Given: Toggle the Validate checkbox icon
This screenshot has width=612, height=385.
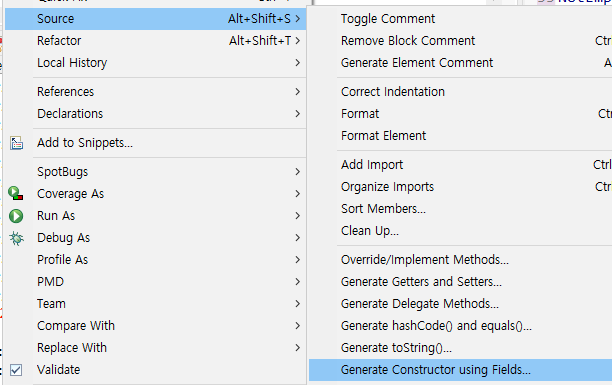Looking at the screenshot, I should [x=16, y=370].
